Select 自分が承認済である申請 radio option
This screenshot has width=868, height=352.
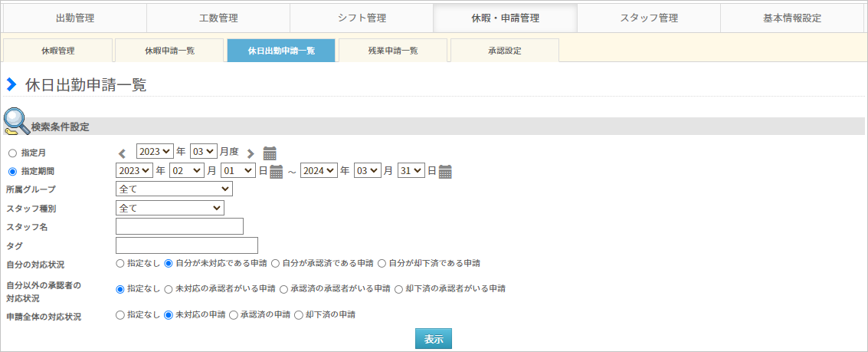click(276, 263)
